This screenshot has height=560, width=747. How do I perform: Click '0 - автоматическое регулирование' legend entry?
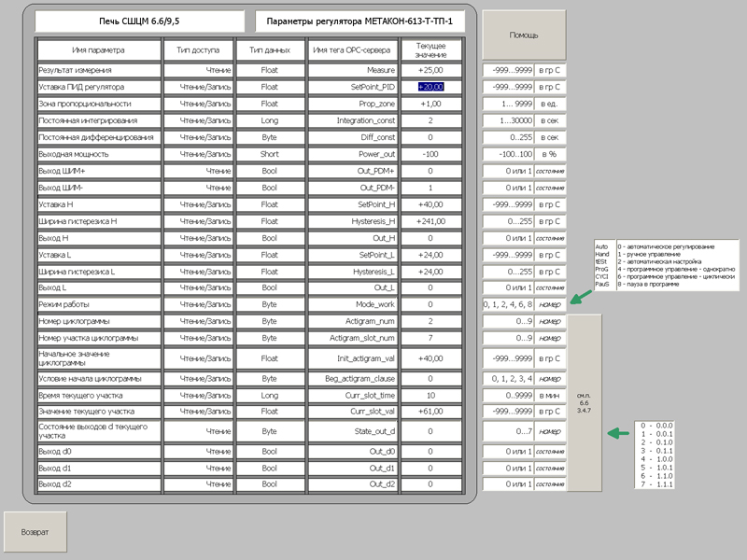666,246
